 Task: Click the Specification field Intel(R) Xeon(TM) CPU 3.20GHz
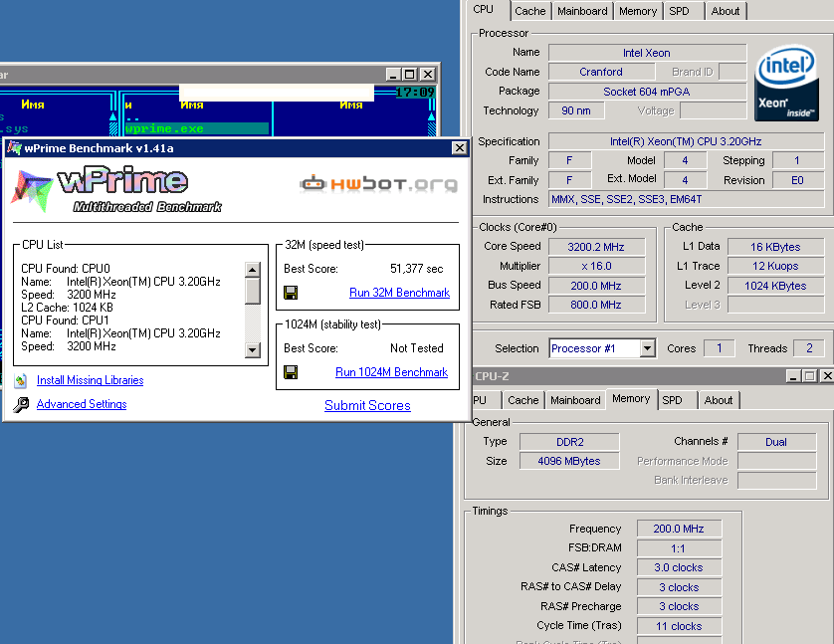(686, 141)
